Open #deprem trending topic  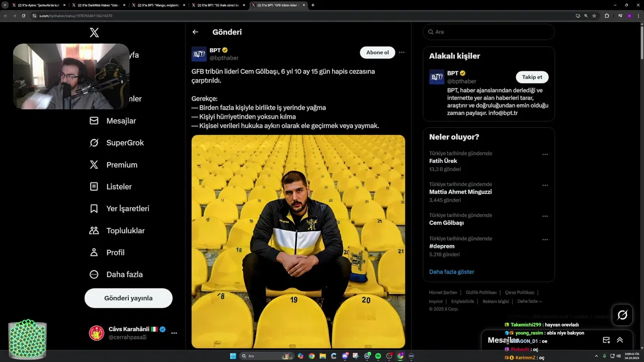coord(442,246)
